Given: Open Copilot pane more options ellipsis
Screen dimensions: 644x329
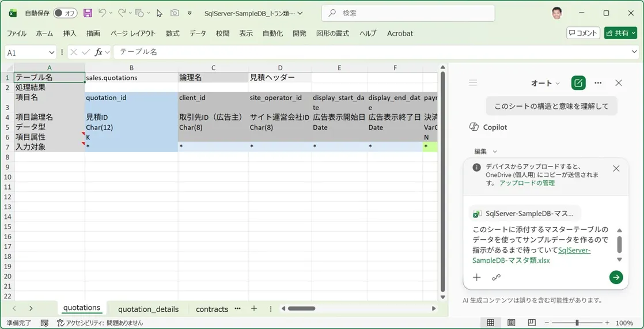Looking at the screenshot, I should click(598, 83).
